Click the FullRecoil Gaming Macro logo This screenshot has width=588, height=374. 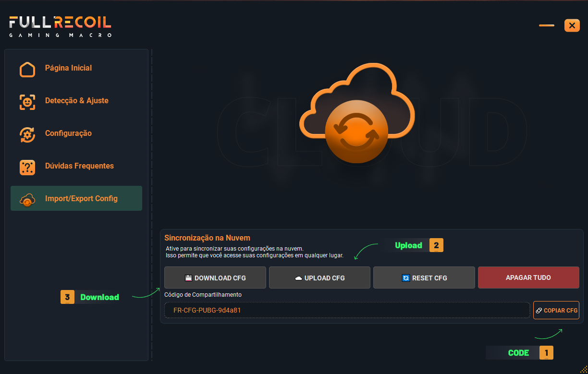tap(60, 26)
